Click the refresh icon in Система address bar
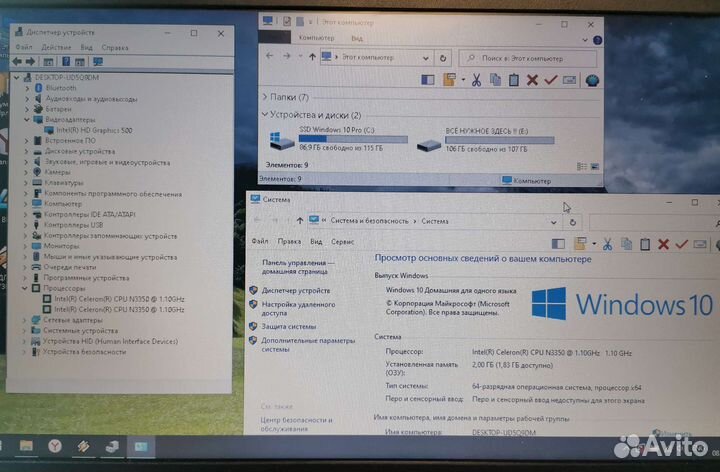 [573, 222]
